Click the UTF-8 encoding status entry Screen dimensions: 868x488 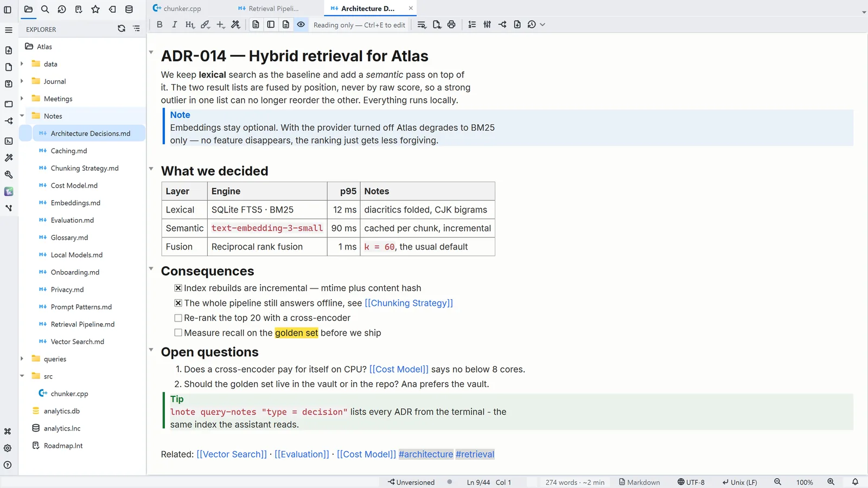click(691, 482)
